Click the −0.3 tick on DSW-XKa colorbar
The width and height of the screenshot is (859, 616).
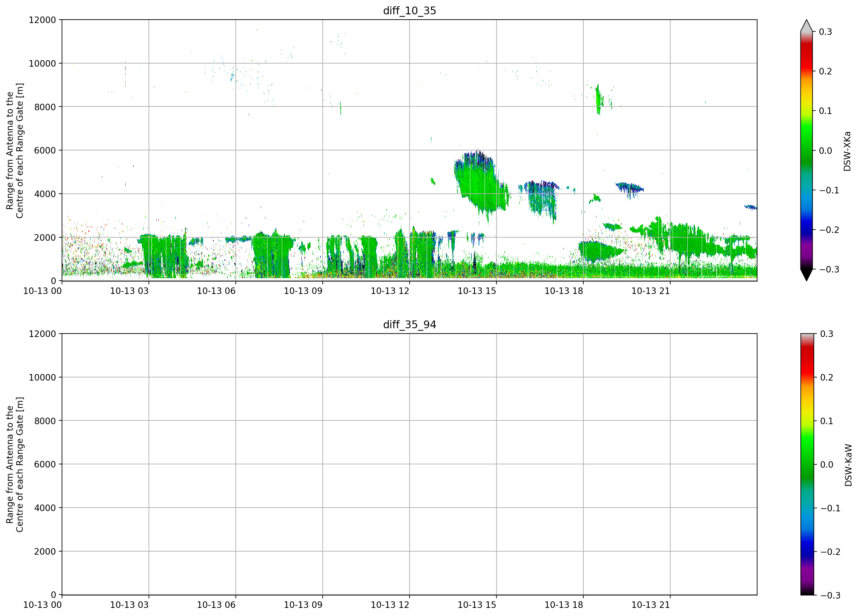coord(829,269)
